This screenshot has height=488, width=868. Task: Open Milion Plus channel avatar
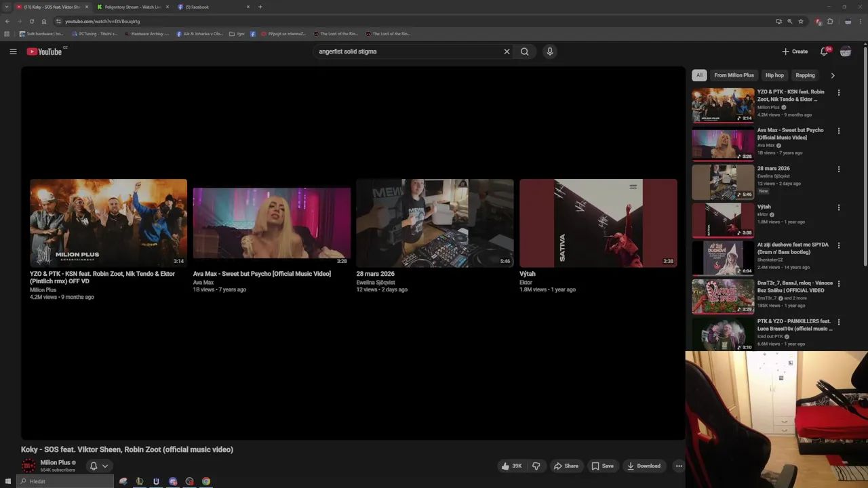pos(28,466)
